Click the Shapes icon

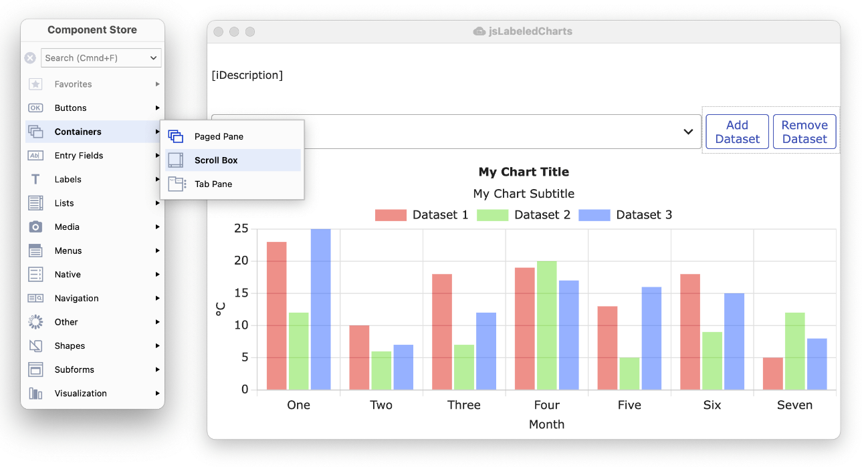(35, 346)
